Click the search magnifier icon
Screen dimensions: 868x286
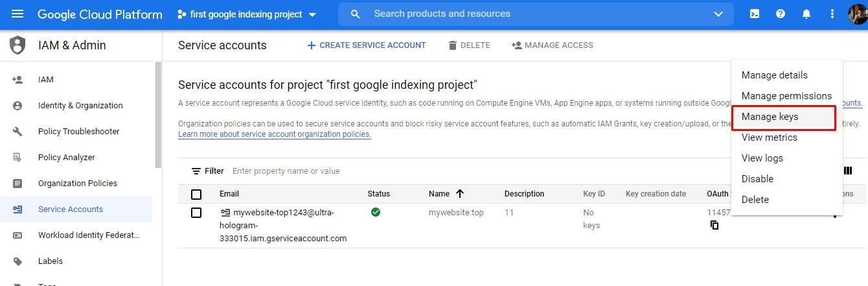click(x=355, y=14)
